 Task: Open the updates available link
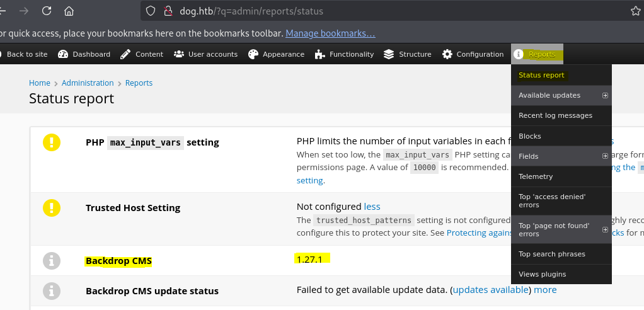coord(490,290)
